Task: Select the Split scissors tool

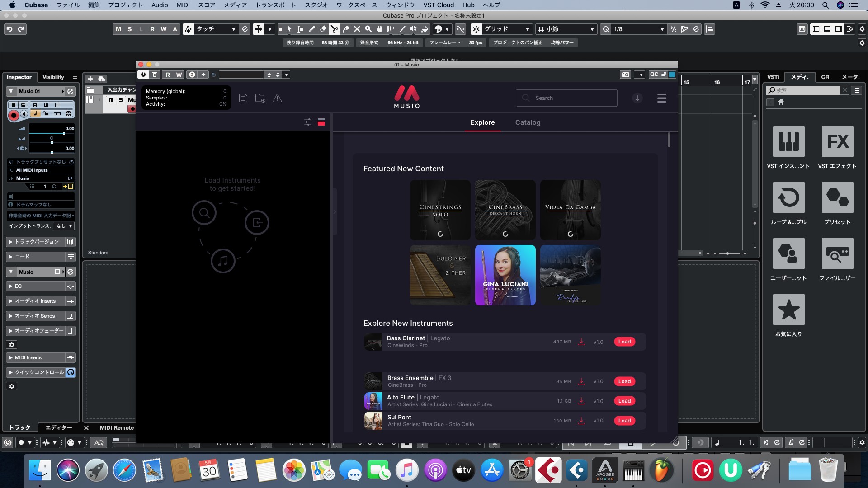Action: (x=335, y=29)
